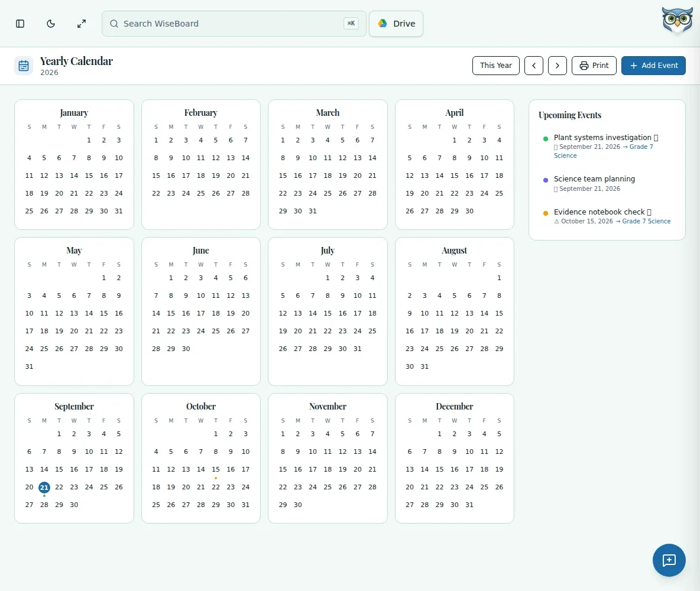The width and height of the screenshot is (700, 591).
Task: Click the August month title
Action: coord(455,251)
